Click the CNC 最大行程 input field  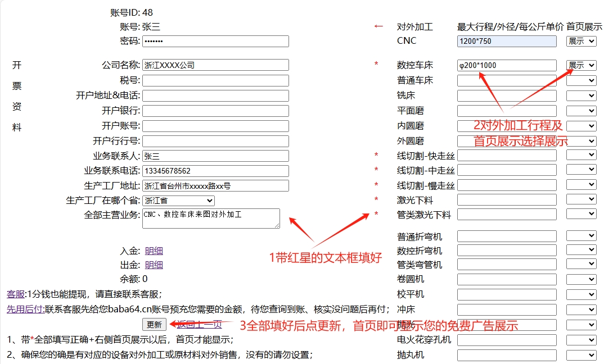coord(507,41)
